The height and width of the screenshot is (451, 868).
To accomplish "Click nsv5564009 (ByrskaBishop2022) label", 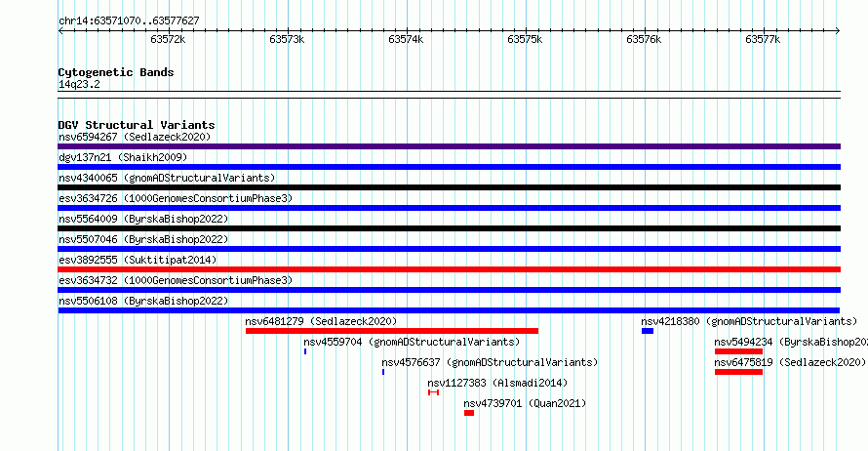I will 143,219.
